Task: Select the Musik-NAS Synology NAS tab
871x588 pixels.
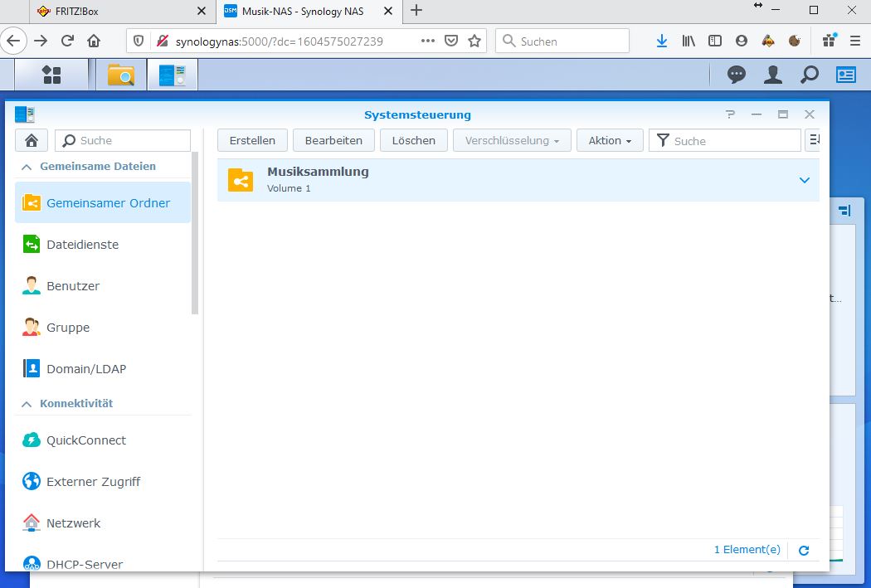Action: [309, 11]
